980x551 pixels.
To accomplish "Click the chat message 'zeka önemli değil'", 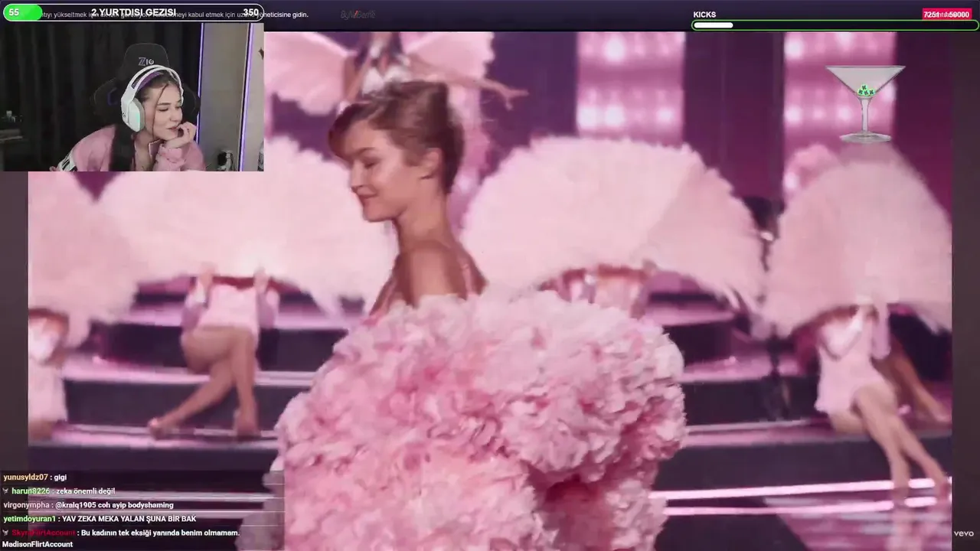I will [86, 491].
